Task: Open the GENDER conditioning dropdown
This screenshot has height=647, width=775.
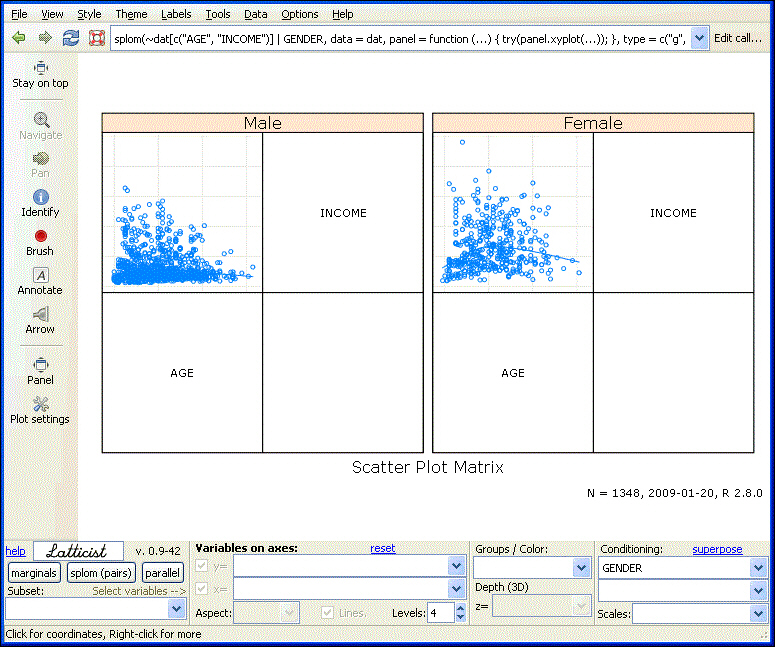Action: tap(758, 568)
